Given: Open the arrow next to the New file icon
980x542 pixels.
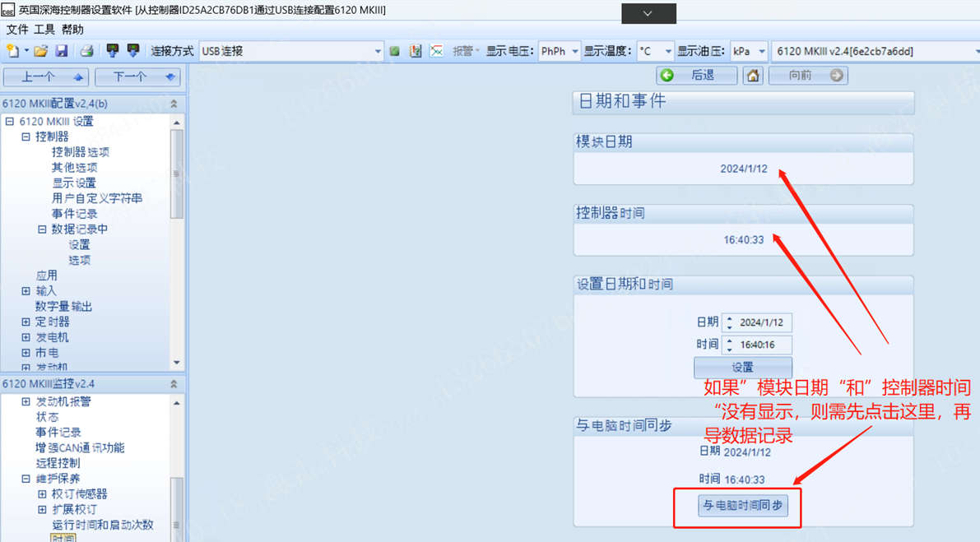Looking at the screenshot, I should (26, 51).
